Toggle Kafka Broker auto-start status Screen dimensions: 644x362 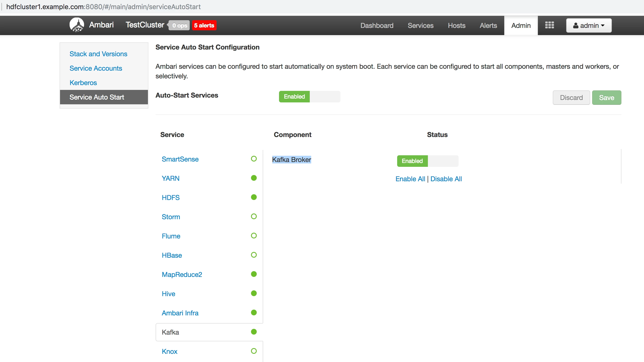coord(427,161)
